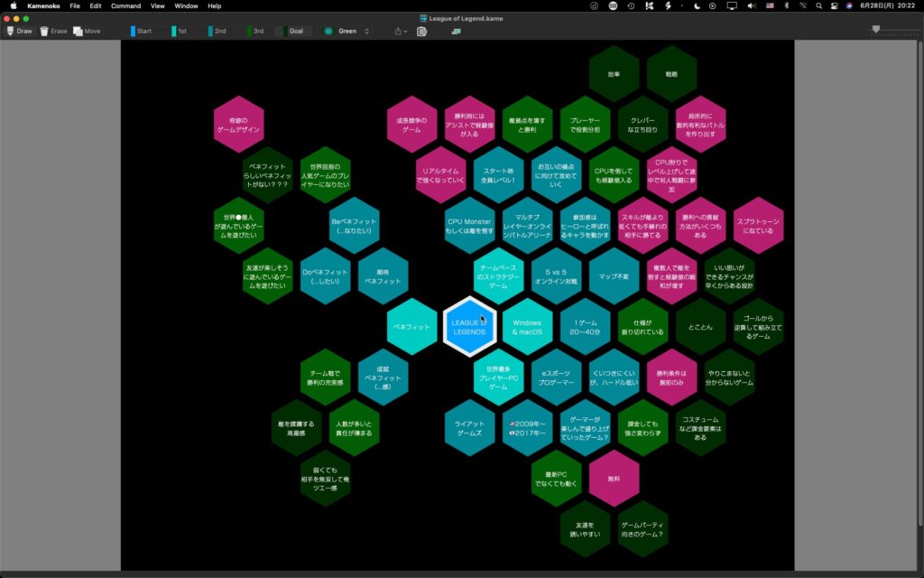
Task: Select the "とことん" hexagon
Action: (x=700, y=327)
